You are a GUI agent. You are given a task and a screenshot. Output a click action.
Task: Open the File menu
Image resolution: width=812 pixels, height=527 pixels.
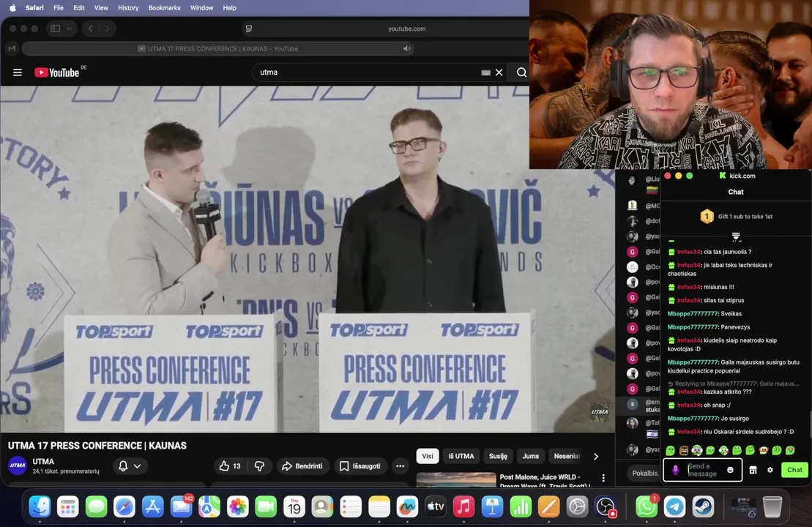[59, 8]
